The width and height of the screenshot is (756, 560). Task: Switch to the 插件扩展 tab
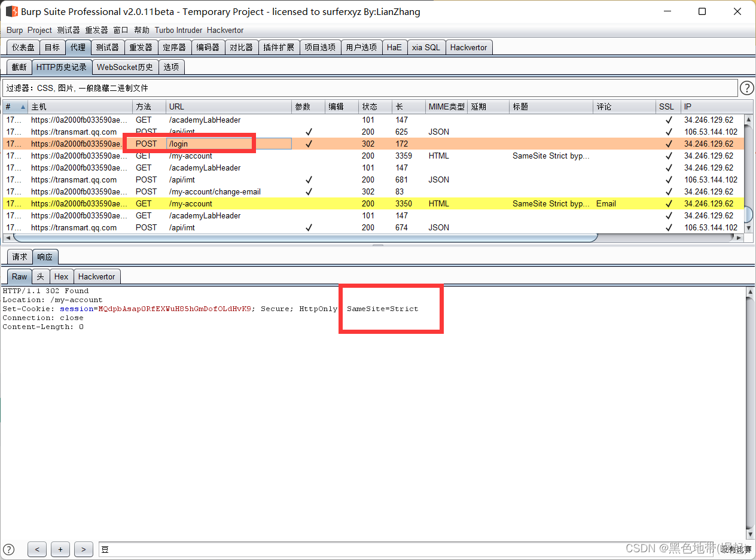click(x=279, y=47)
